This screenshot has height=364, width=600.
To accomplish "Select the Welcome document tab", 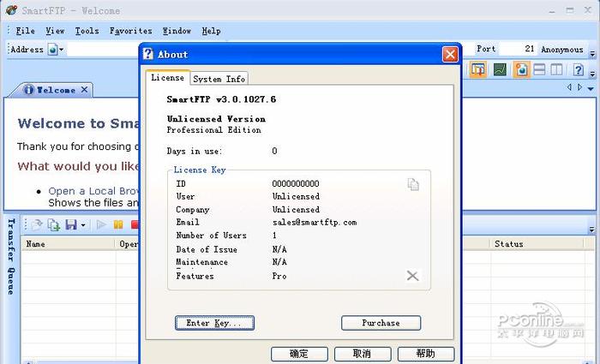I will click(52, 90).
